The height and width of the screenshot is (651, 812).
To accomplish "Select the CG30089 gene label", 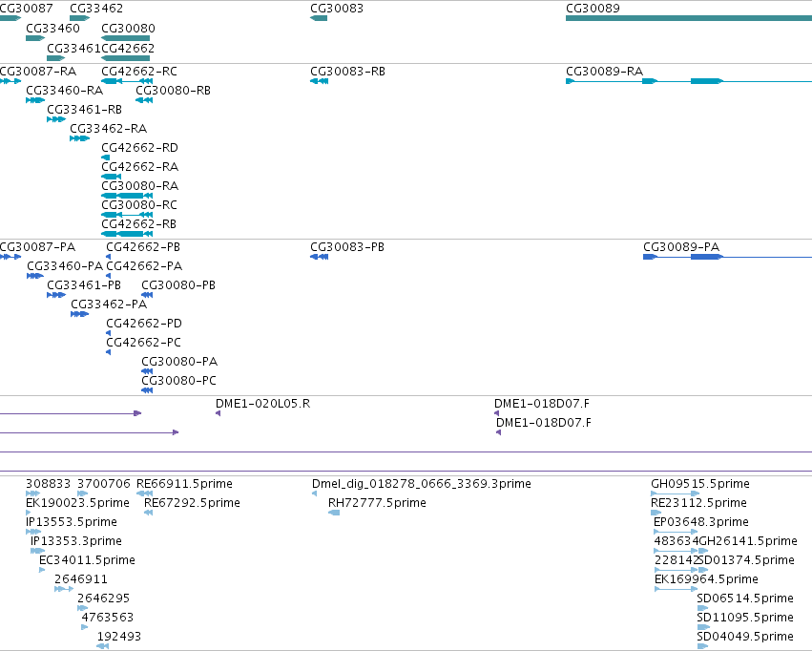I will click(x=593, y=9).
